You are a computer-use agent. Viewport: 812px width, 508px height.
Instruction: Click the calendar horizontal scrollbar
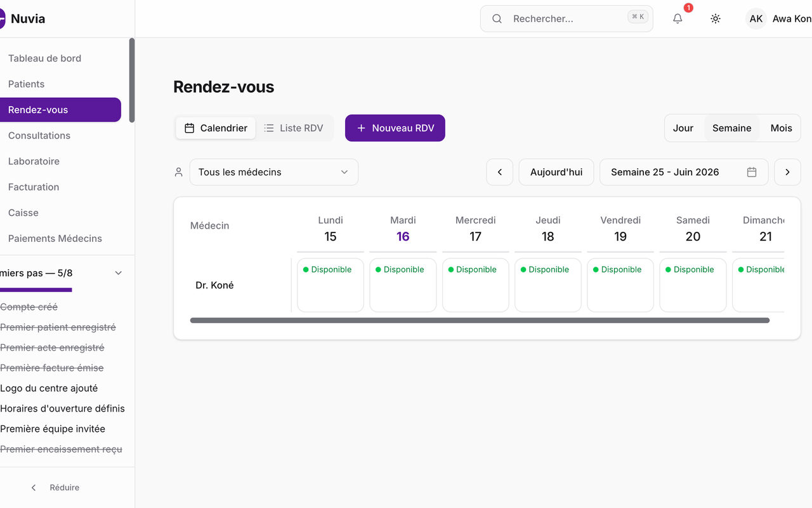click(x=480, y=321)
